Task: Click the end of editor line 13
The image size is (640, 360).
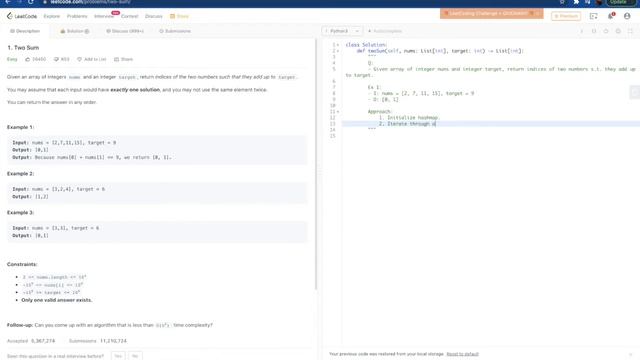Action: pyautogui.click(x=436, y=124)
